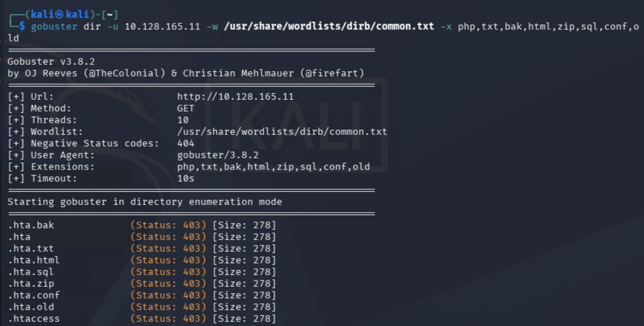The image size is (644, 326).
Task: Click the Starting gobuster in directory enumeration line
Action: [x=144, y=202]
